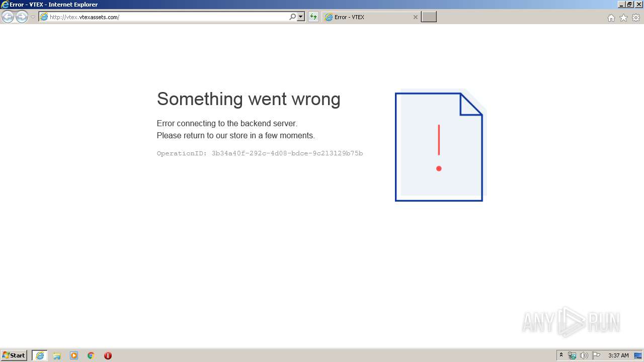Viewport: 644px width, 362px height.
Task: Select the Error - VTEX tab
Action: pyautogui.click(x=371, y=17)
